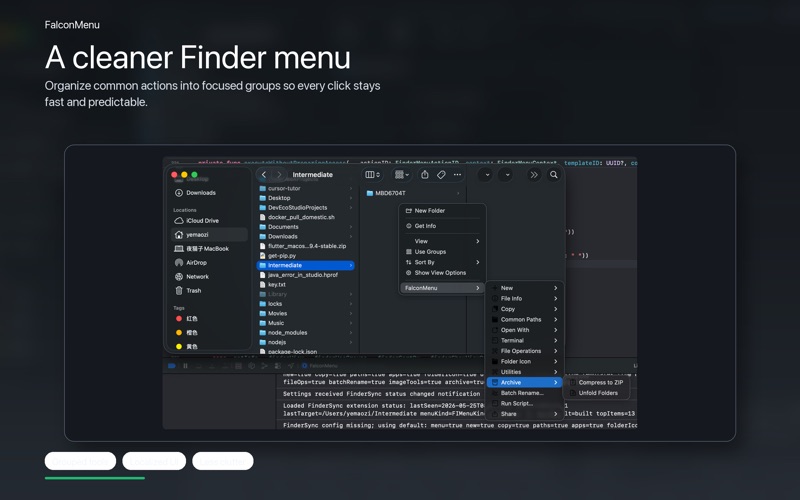Click the blue breakpoint toggle in debug bar
This screenshot has height=500, width=800.
coord(172,366)
